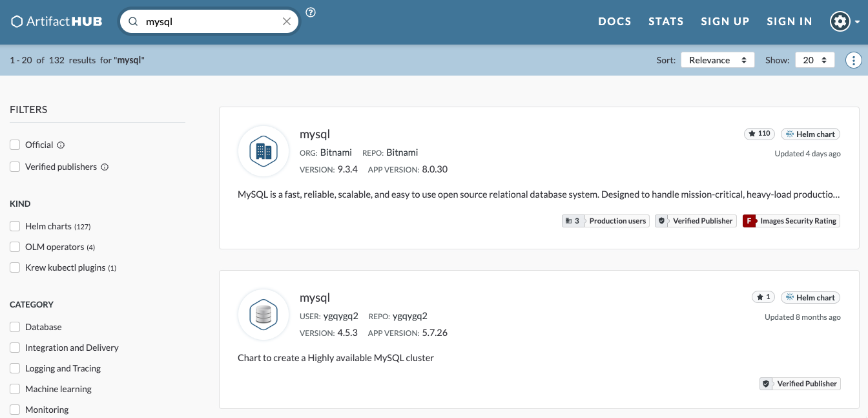Clear the mysql search text

click(x=287, y=21)
